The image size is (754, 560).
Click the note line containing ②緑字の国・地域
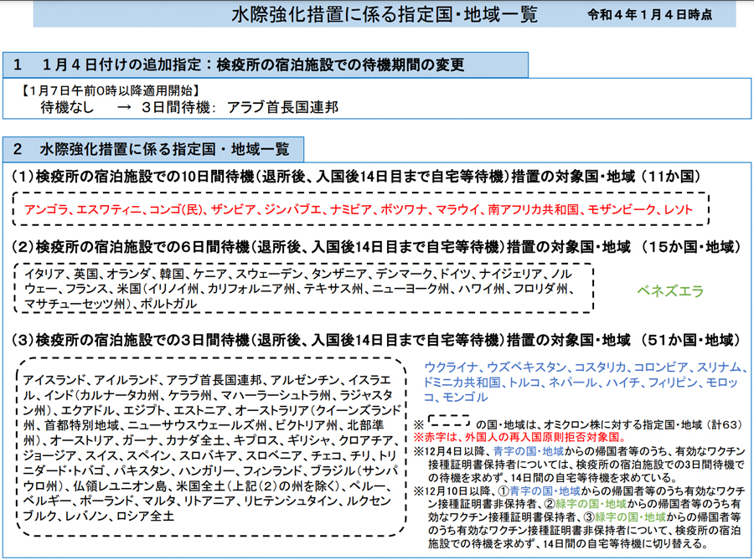(584, 504)
